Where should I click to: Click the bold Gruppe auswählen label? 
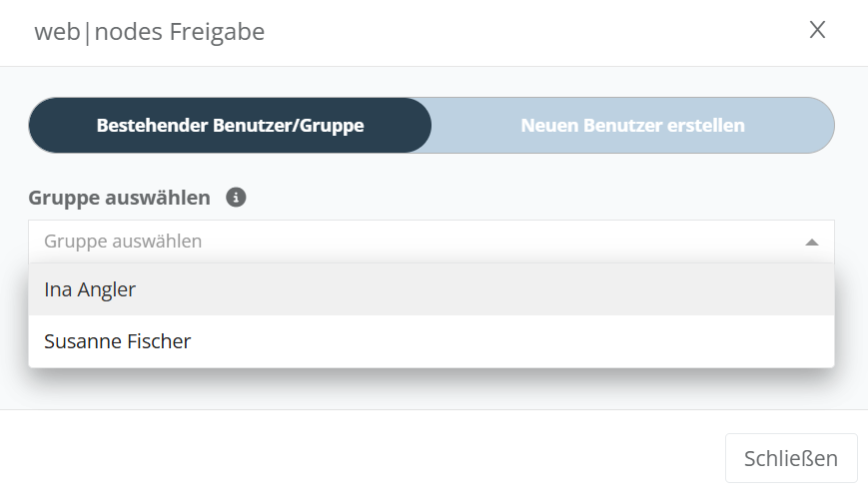(120, 198)
